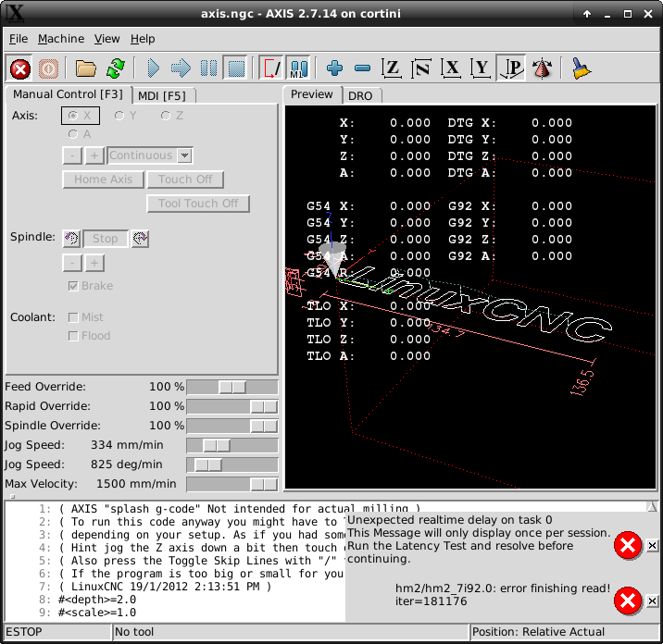Screen dimensions: 663x644
Task: Open the File menu
Action: (19, 39)
